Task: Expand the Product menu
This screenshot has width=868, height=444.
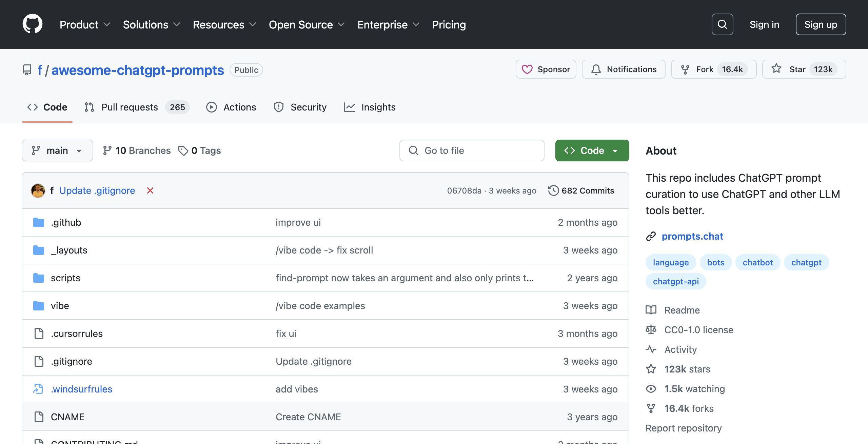Action: 85,25
